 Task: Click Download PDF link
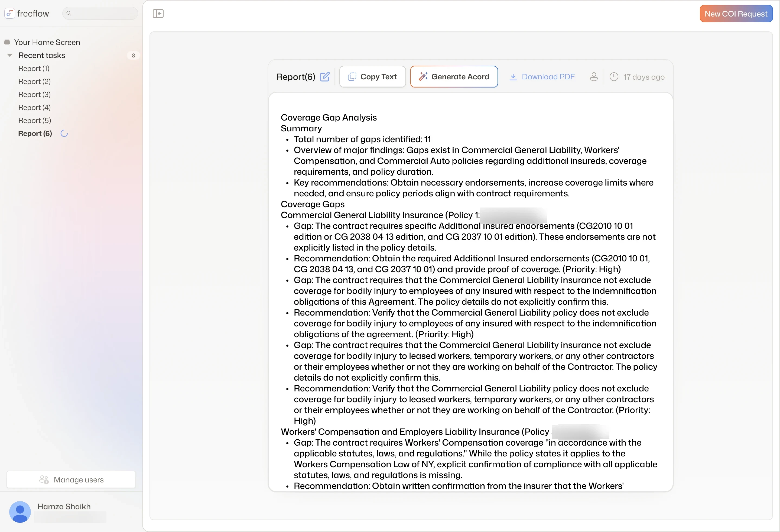click(542, 77)
